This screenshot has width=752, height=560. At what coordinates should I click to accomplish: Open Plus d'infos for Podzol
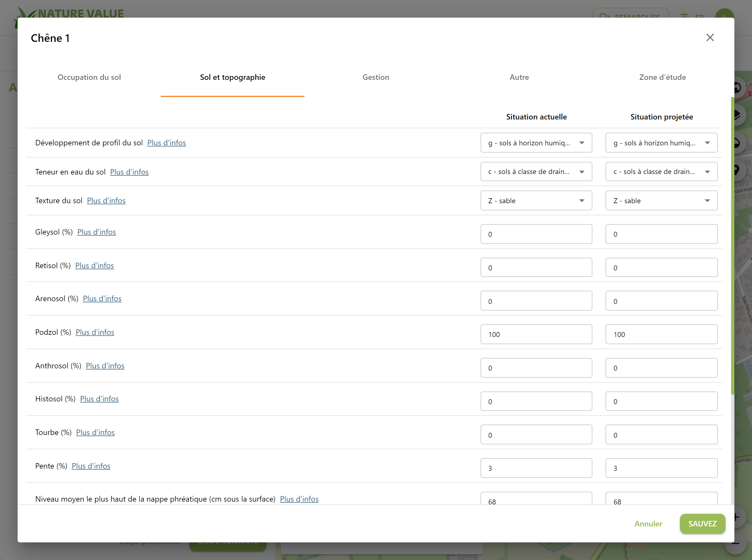[95, 332]
